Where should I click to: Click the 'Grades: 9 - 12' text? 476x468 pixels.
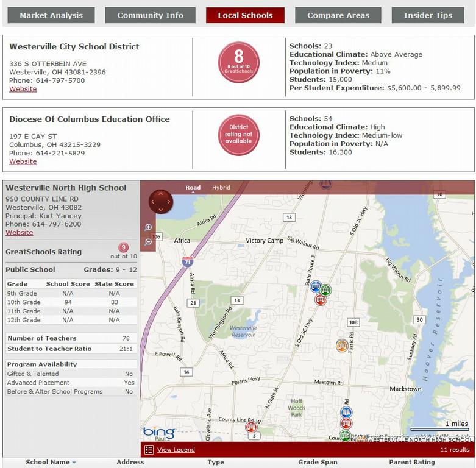[110, 269]
